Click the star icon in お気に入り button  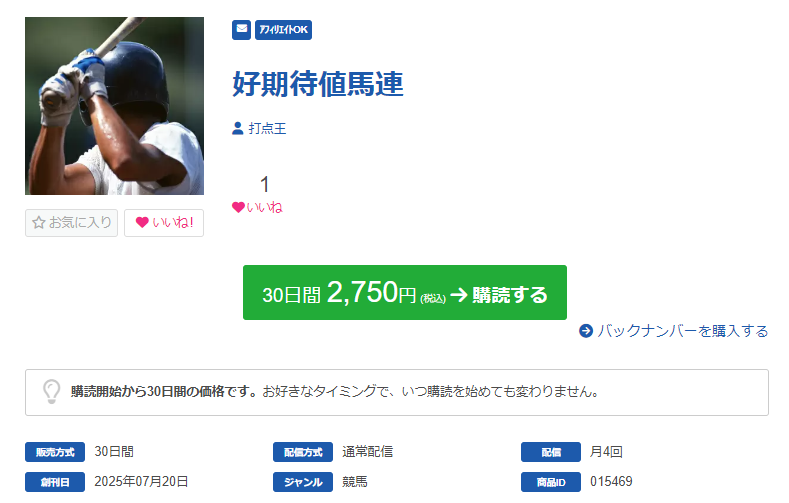pos(39,222)
